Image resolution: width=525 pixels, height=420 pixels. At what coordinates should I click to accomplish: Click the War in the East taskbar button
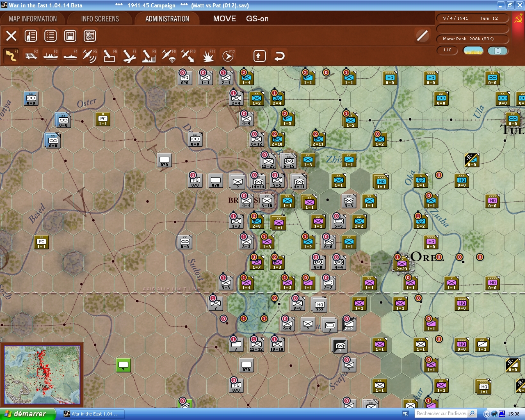pos(92,414)
